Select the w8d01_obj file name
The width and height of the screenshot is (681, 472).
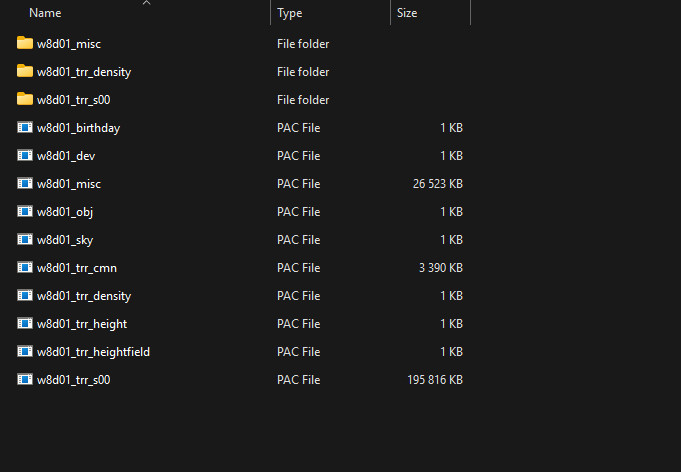point(65,212)
